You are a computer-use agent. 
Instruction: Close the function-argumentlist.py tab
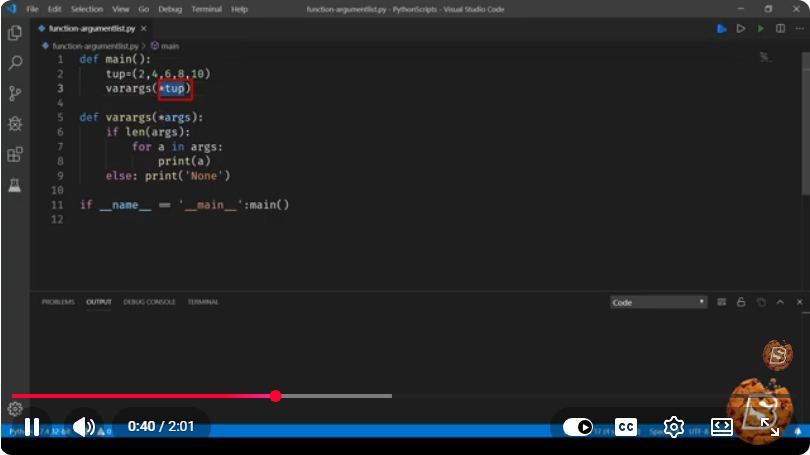pyautogui.click(x=144, y=28)
